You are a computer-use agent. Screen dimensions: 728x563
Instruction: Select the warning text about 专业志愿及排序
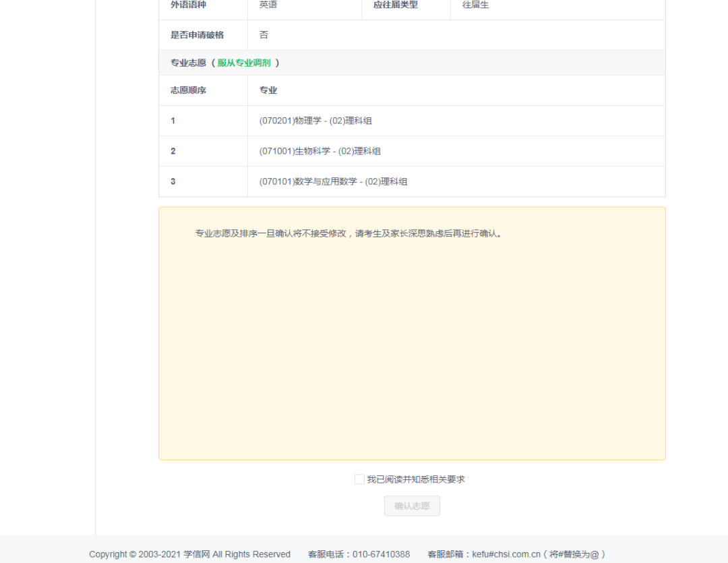point(347,233)
